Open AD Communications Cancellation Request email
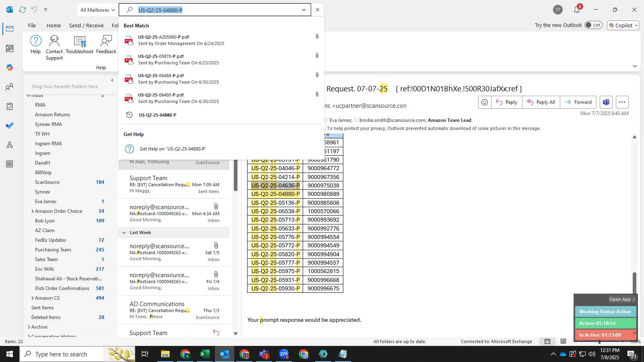This screenshot has height=362, width=644. [174, 310]
